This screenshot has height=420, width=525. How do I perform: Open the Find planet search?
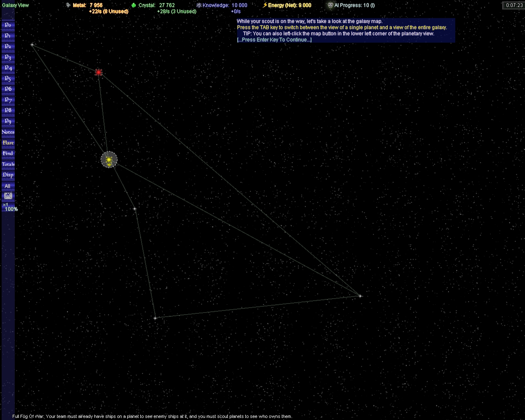[x=8, y=153]
